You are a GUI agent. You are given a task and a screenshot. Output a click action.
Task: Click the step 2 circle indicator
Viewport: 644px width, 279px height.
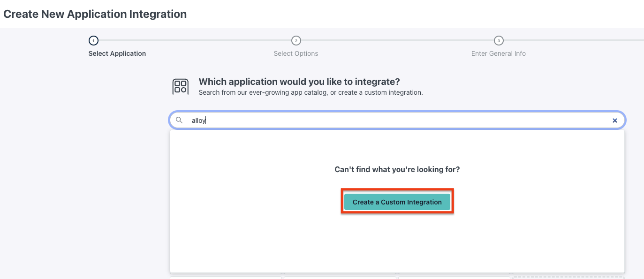(296, 41)
